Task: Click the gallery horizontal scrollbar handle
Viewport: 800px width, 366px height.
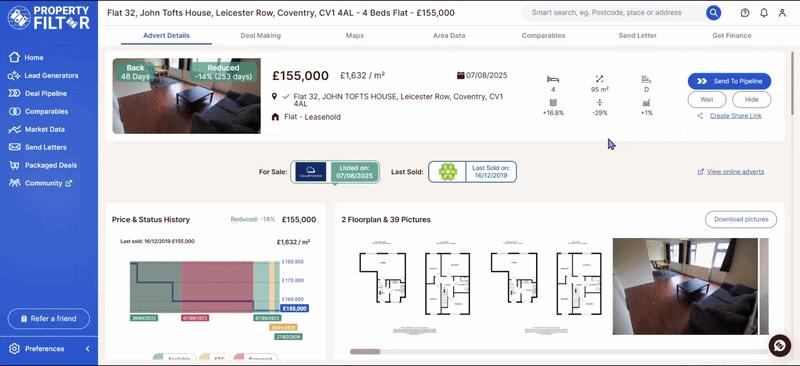Action: pos(365,351)
